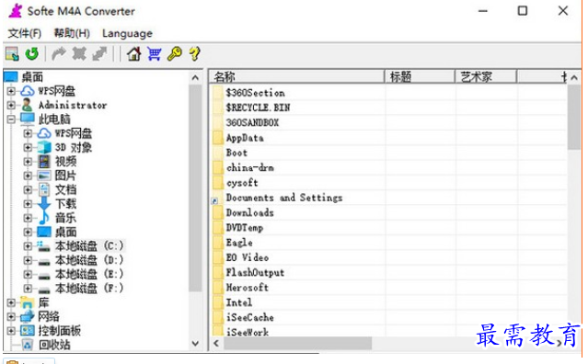Expand 本地磁盘 (C:) node
This screenshot has width=588, height=364.
[28, 246]
